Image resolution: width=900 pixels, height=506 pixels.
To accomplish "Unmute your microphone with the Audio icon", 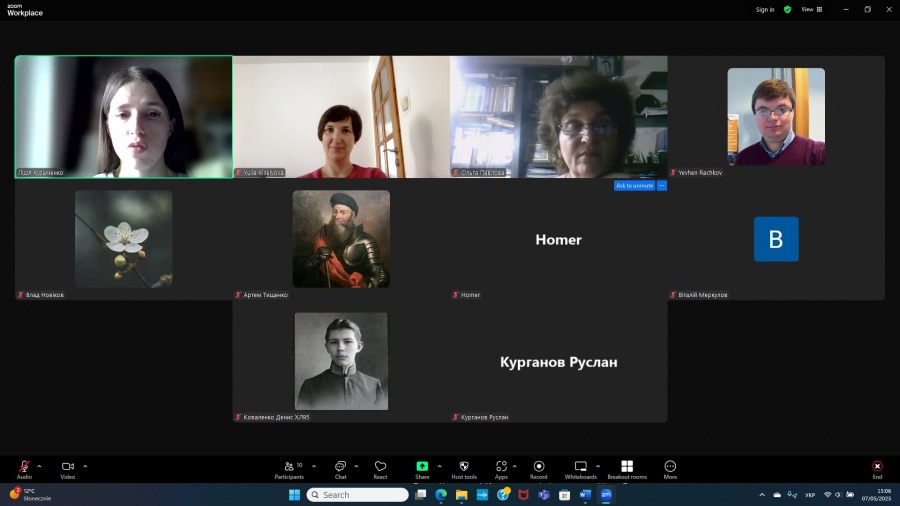I will click(24, 469).
